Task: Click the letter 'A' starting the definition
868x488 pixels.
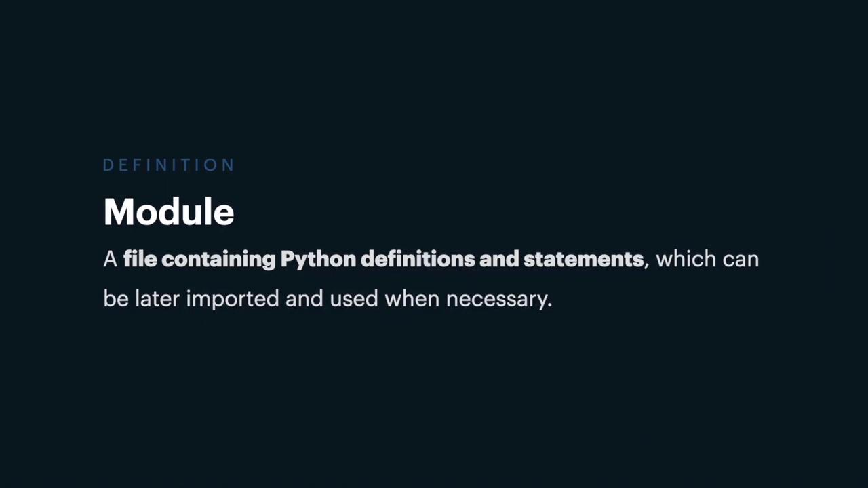Action: coord(110,259)
